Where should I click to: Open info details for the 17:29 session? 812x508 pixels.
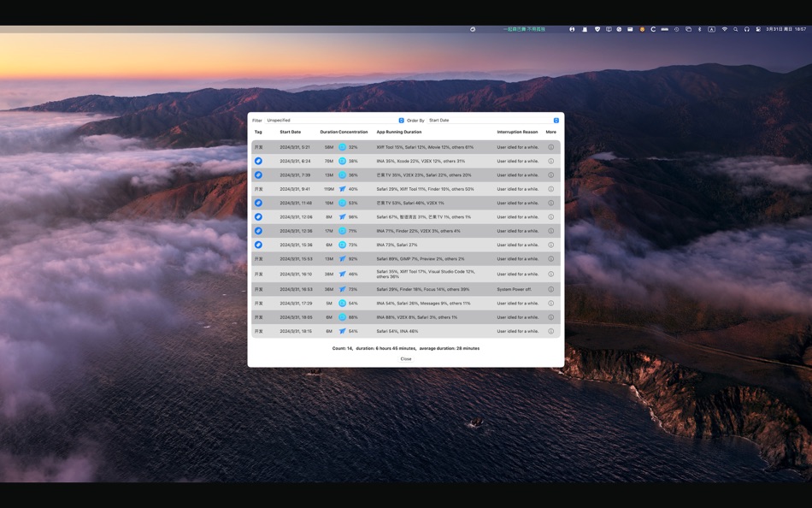(x=551, y=304)
